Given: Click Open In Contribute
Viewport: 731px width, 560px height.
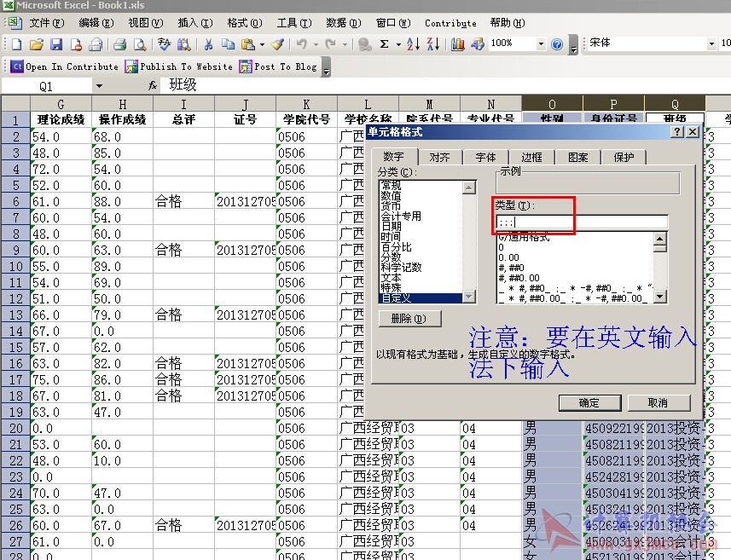Looking at the screenshot, I should click(64, 66).
